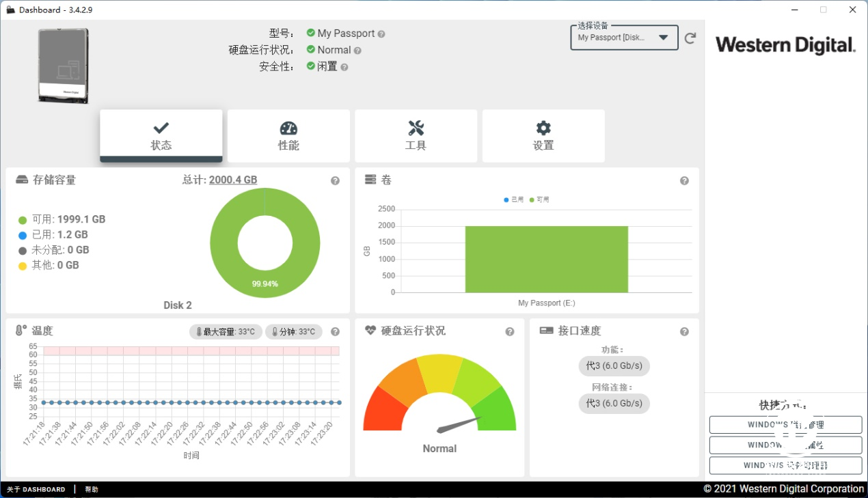
Task: Click green check icon beside 安全性 闲置
Action: coord(311,66)
